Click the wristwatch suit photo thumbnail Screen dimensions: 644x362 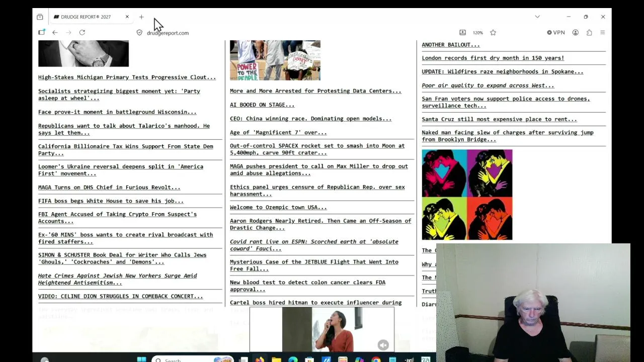(84, 53)
